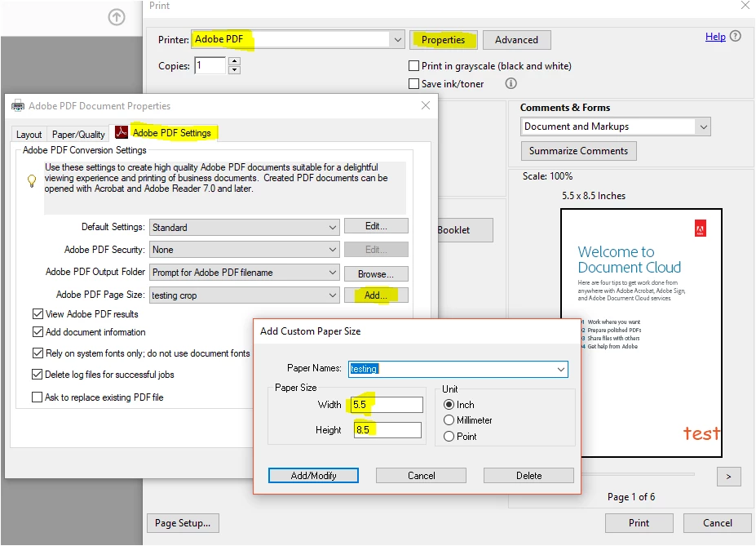The width and height of the screenshot is (756, 546).
Task: Click the Help question mark icon
Action: point(736,36)
